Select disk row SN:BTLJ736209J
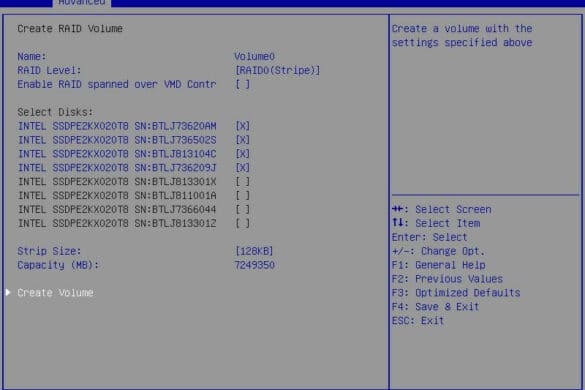This screenshot has width=585, height=390. (x=117, y=168)
